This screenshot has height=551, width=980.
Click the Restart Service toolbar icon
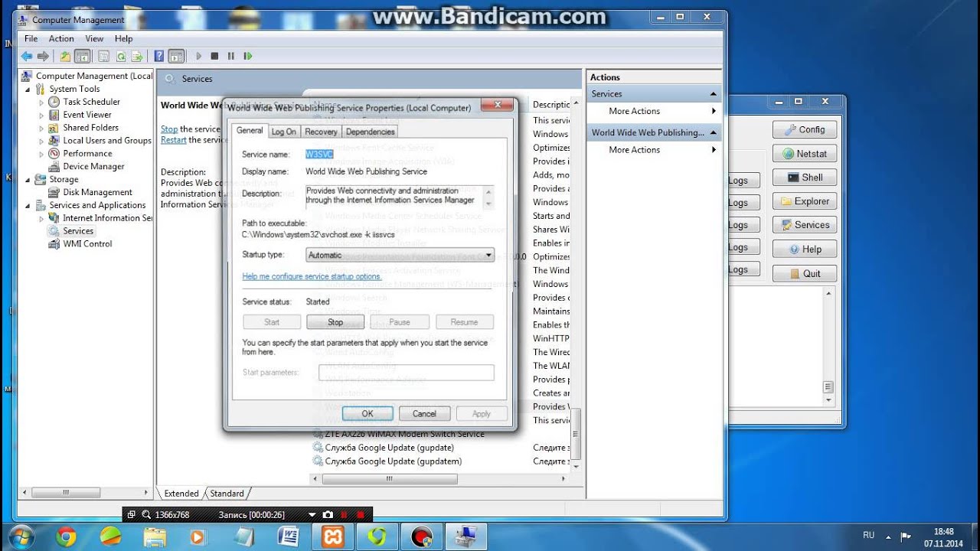click(247, 56)
